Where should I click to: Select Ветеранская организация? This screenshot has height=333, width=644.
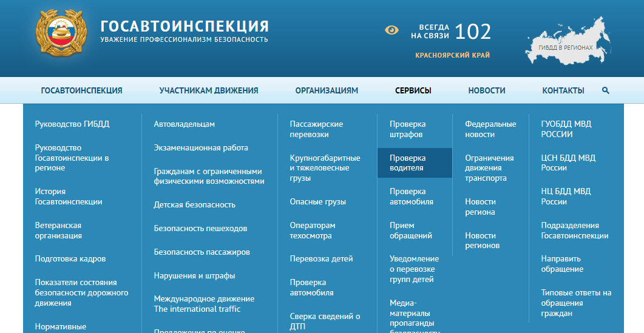pos(58,230)
